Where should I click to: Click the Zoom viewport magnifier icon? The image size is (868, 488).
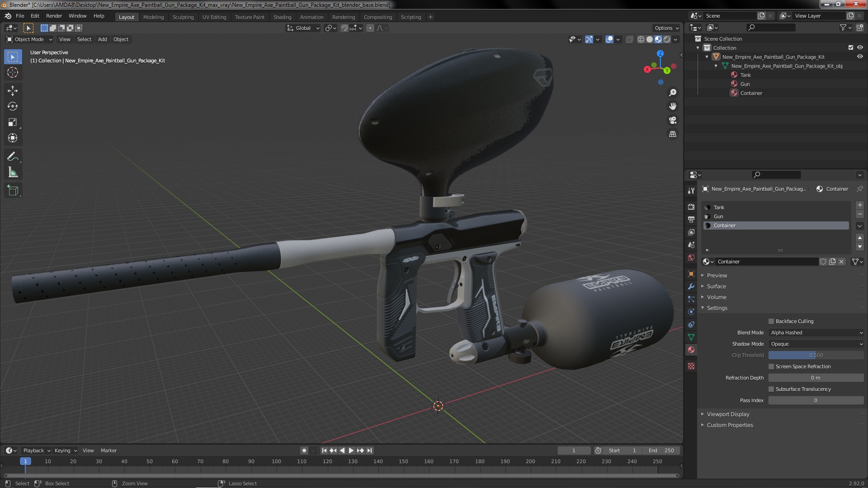[673, 93]
